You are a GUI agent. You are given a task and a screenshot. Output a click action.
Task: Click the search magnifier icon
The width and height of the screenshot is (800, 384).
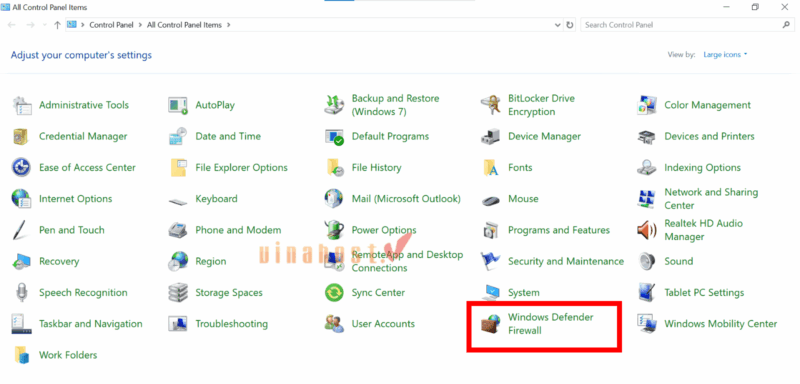[786, 24]
